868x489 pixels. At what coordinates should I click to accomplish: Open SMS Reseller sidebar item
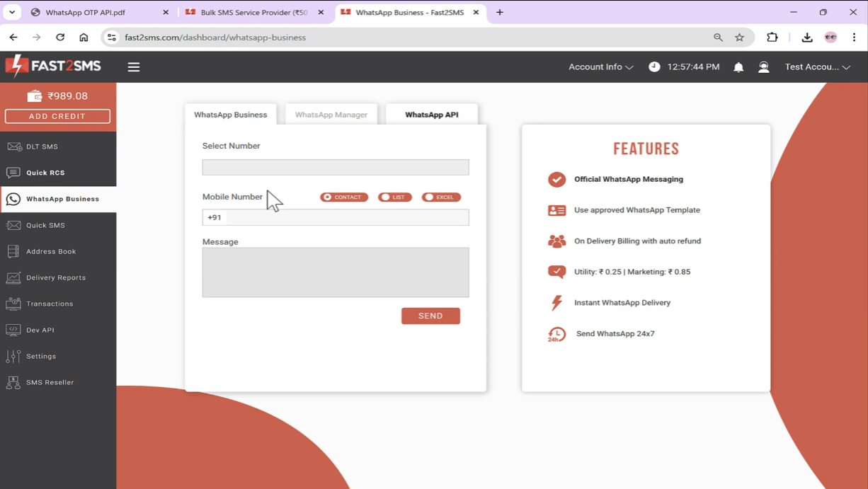pyautogui.click(x=50, y=382)
